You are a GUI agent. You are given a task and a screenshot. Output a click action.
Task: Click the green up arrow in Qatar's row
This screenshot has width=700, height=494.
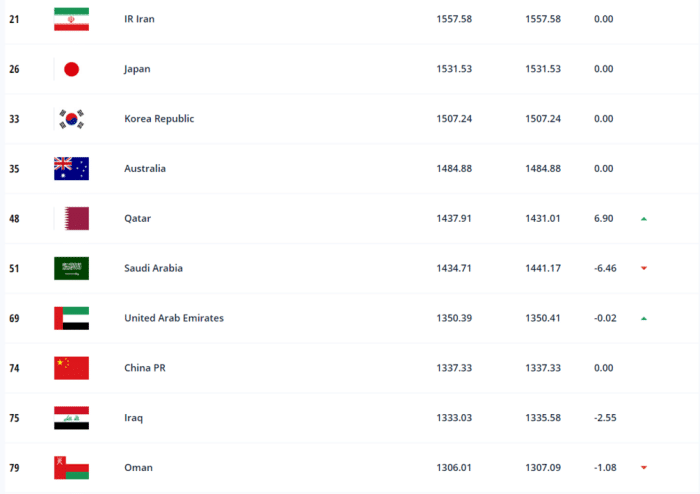click(x=644, y=218)
